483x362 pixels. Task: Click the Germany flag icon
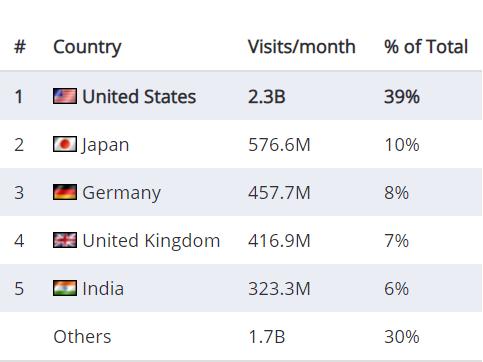point(65,192)
